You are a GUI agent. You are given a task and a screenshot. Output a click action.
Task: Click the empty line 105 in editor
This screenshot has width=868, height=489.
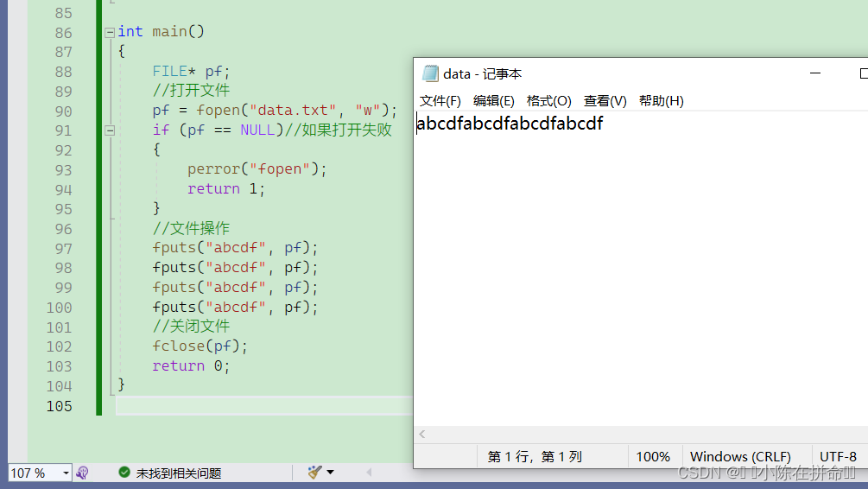[x=264, y=406]
